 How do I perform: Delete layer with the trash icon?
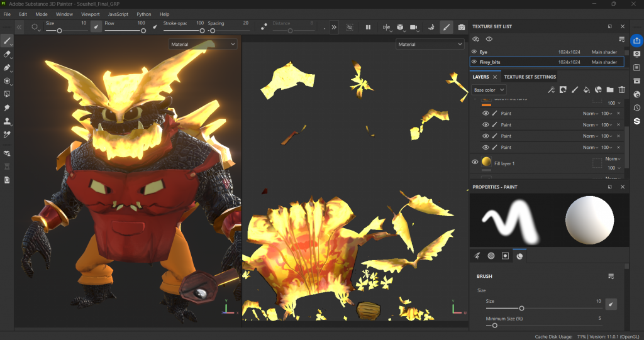[622, 90]
